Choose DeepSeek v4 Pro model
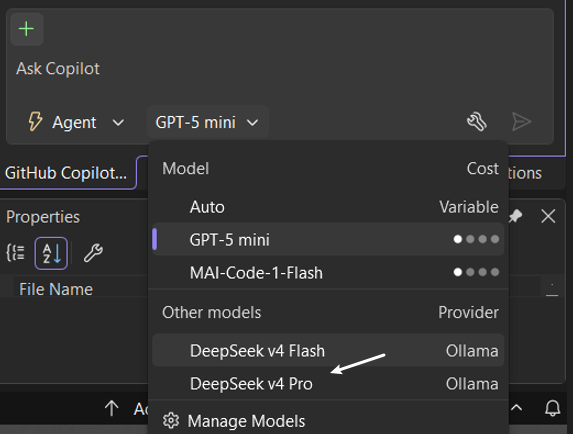This screenshot has width=573, height=434. (328, 384)
